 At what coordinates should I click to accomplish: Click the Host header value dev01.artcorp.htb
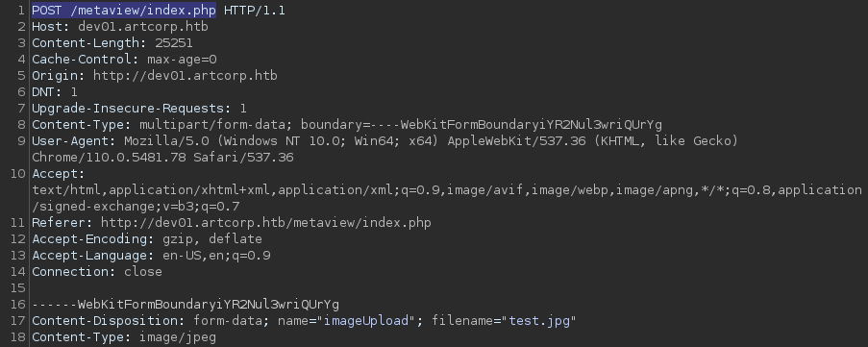pyautogui.click(x=143, y=27)
